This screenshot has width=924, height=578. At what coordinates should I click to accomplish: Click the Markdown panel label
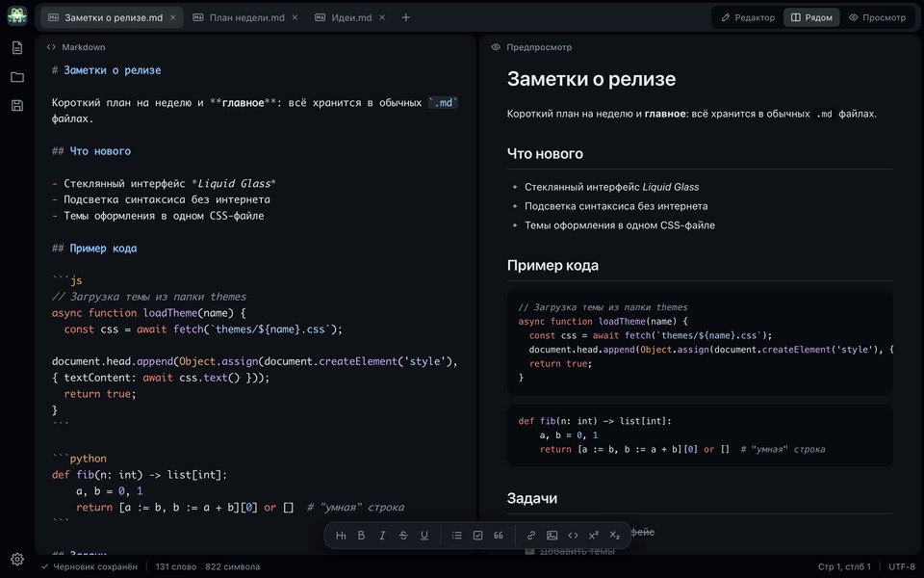pyautogui.click(x=84, y=47)
